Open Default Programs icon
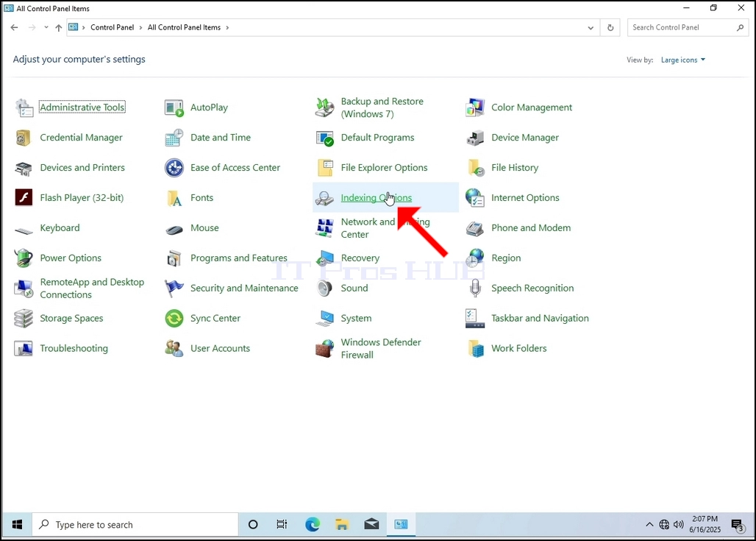The image size is (756, 541). click(324, 138)
